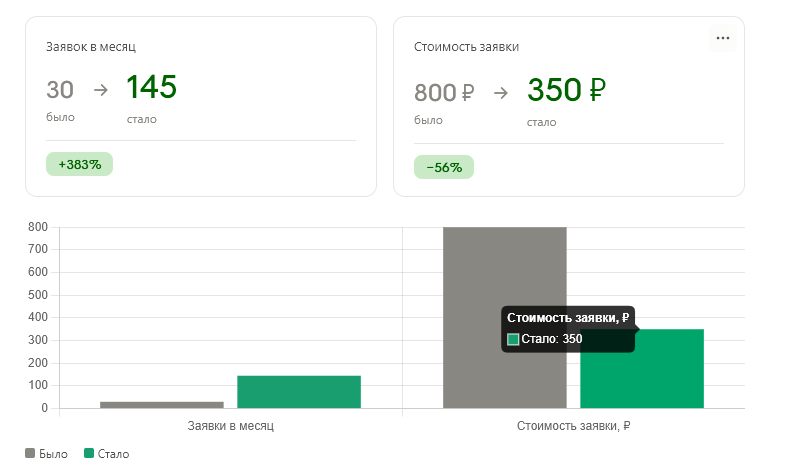Click the Стоимость заявки card title

pyautogui.click(x=466, y=47)
